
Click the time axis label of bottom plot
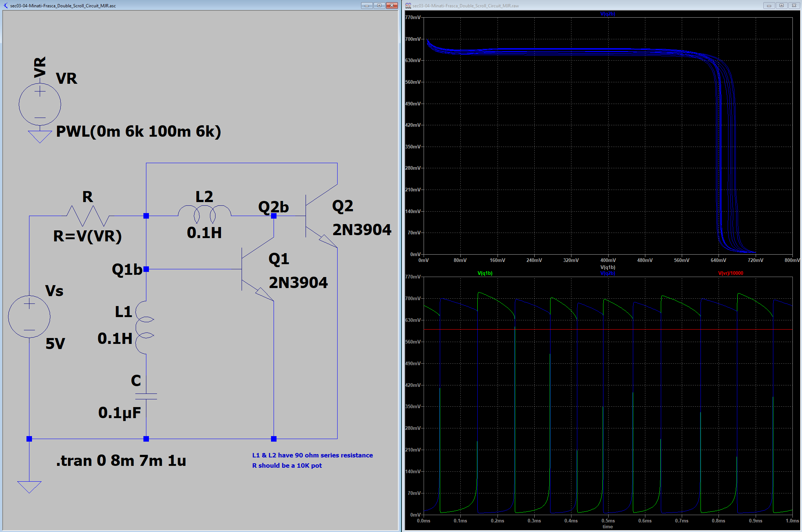607,526
